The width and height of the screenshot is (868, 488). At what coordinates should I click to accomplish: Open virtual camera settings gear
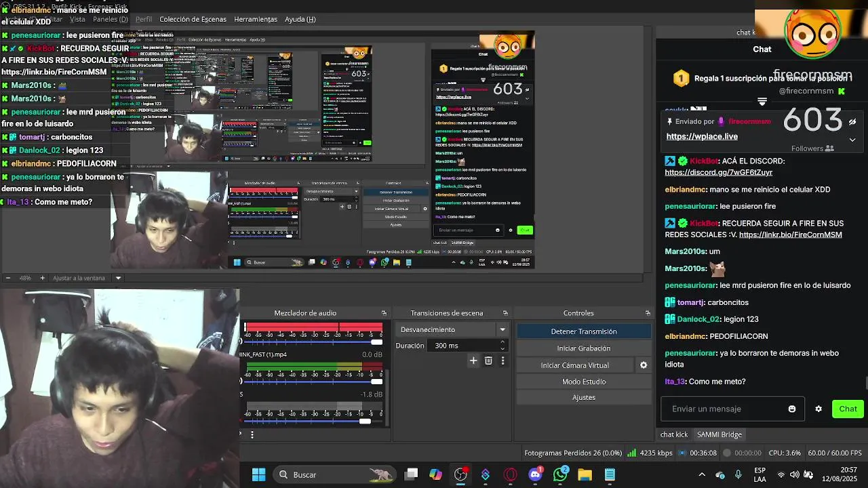pos(644,365)
